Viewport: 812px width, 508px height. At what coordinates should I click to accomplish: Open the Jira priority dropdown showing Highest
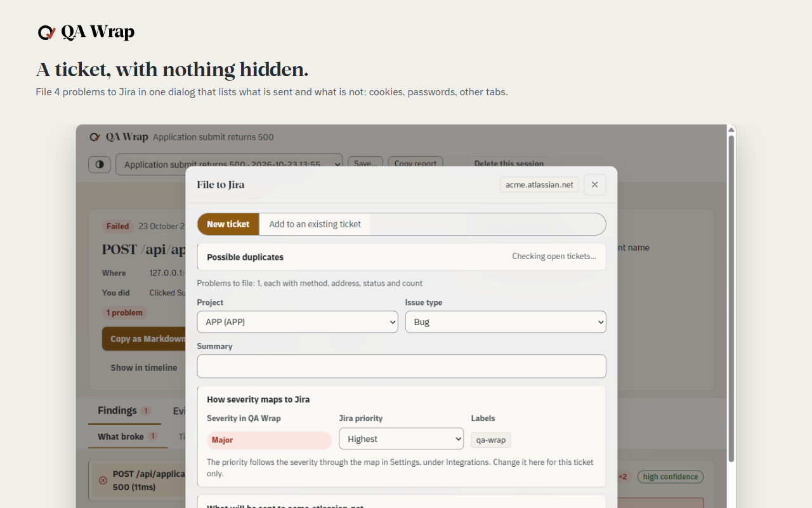click(402, 439)
